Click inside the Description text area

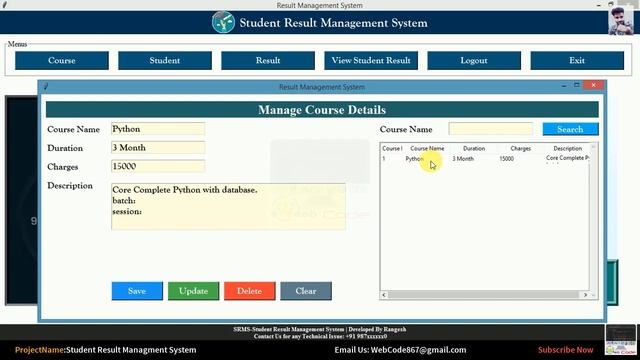point(229,207)
